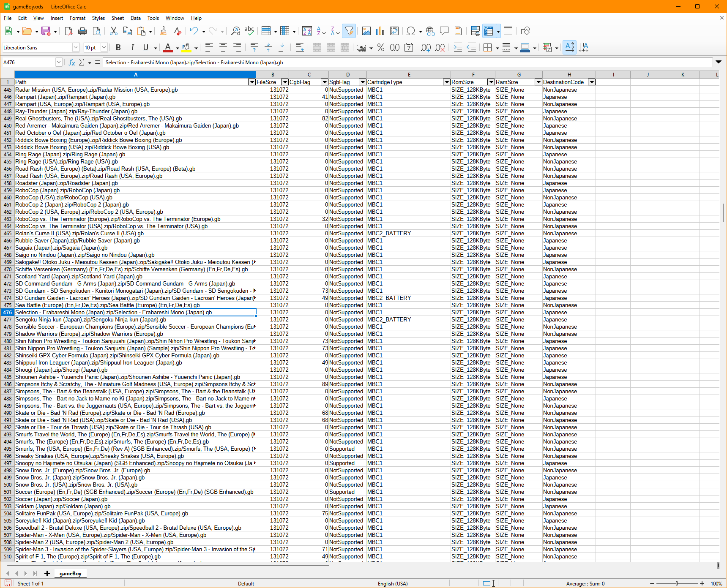The height and width of the screenshot is (588, 727).
Task: Expand the Font Size dropdown list
Action: click(104, 47)
